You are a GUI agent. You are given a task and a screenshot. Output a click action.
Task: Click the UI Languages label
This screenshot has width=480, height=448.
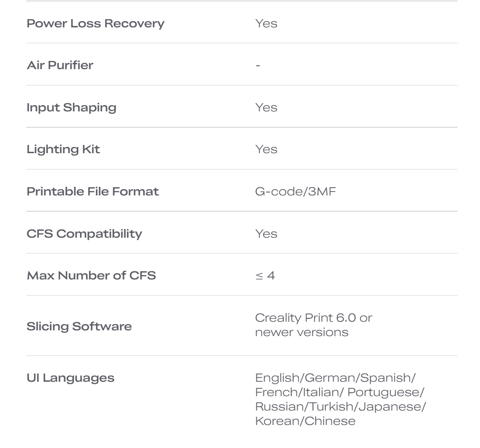71,378
